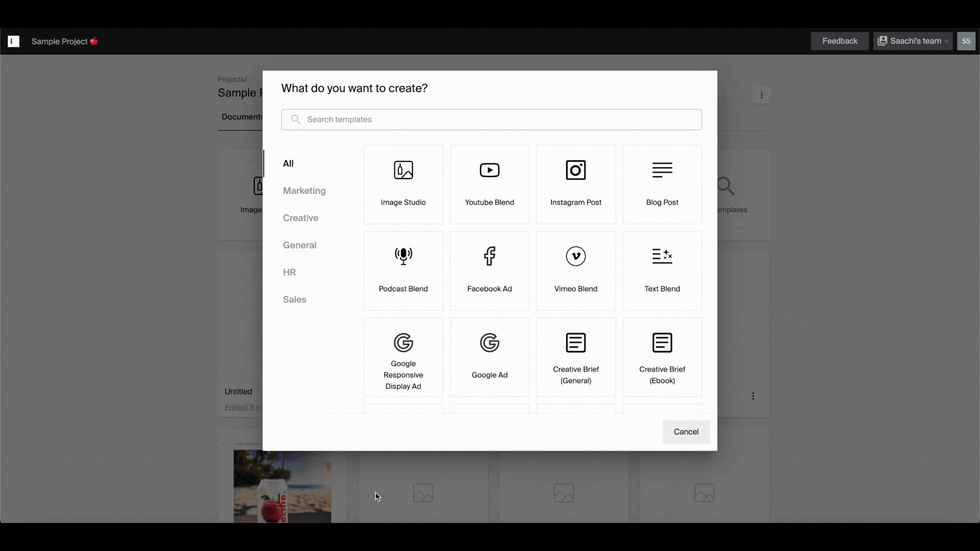The width and height of the screenshot is (980, 551).
Task: Click the Vimeo Blend icon
Action: tap(575, 256)
